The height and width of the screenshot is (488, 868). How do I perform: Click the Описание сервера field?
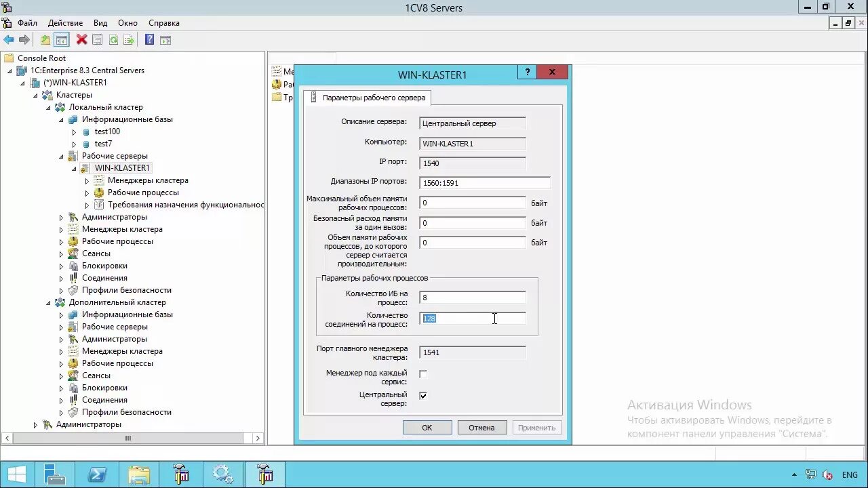(473, 123)
